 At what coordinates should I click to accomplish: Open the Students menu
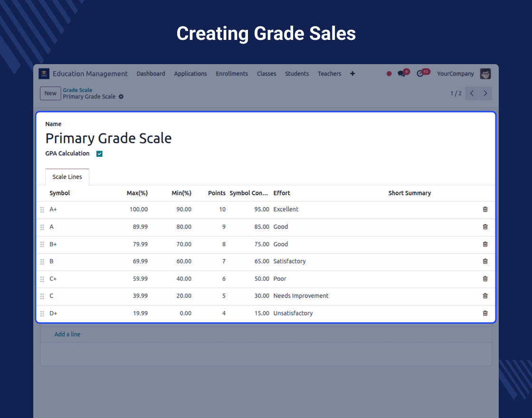[297, 74]
